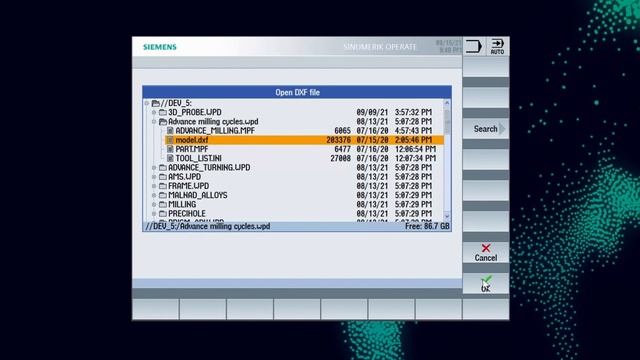Viewport: 640px width, 360px height.
Task: Click the SIEMENS logo
Action: 160,47
